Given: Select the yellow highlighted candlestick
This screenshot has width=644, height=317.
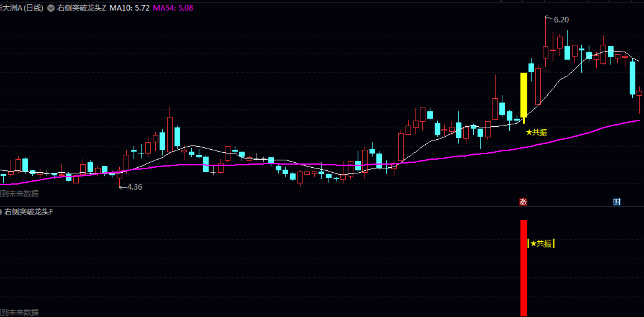Looking at the screenshot, I should pos(524,95).
